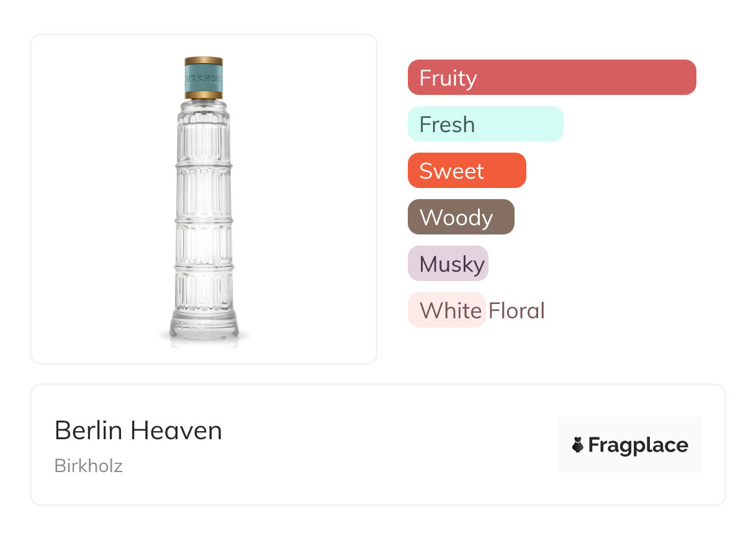Click the Woody label text
Image resolution: width=756 pixels, height=536 pixels.
click(456, 218)
